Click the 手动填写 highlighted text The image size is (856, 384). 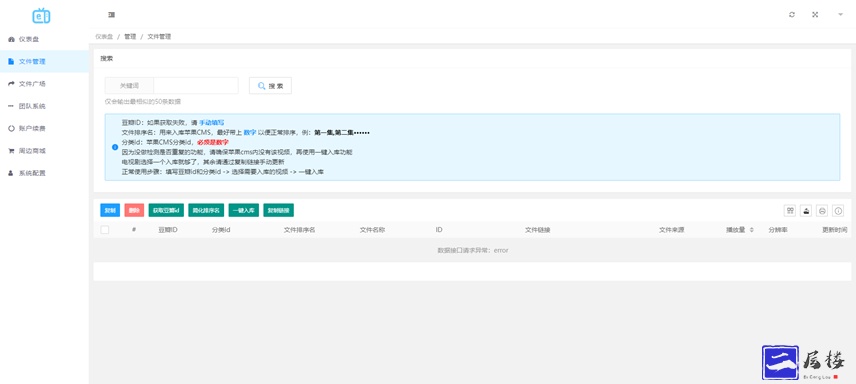pyautogui.click(x=212, y=123)
